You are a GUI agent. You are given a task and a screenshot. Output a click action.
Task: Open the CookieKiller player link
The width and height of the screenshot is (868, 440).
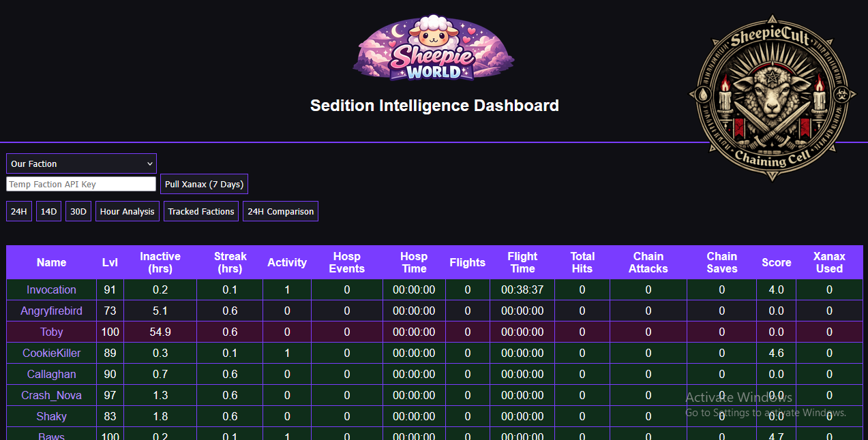point(51,353)
